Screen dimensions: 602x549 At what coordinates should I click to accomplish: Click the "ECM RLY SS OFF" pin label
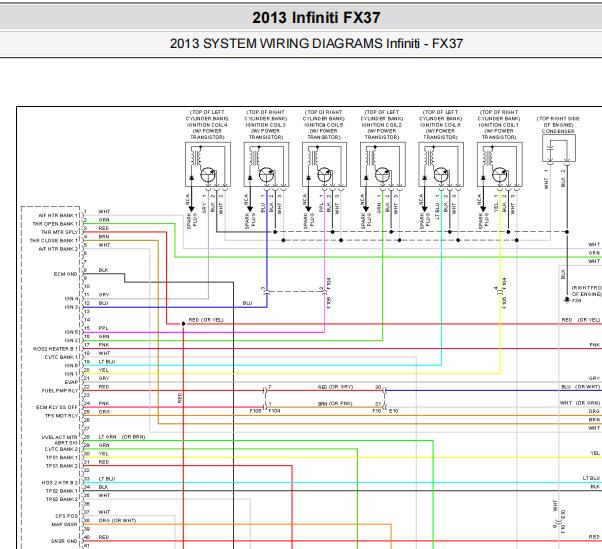tap(57, 407)
